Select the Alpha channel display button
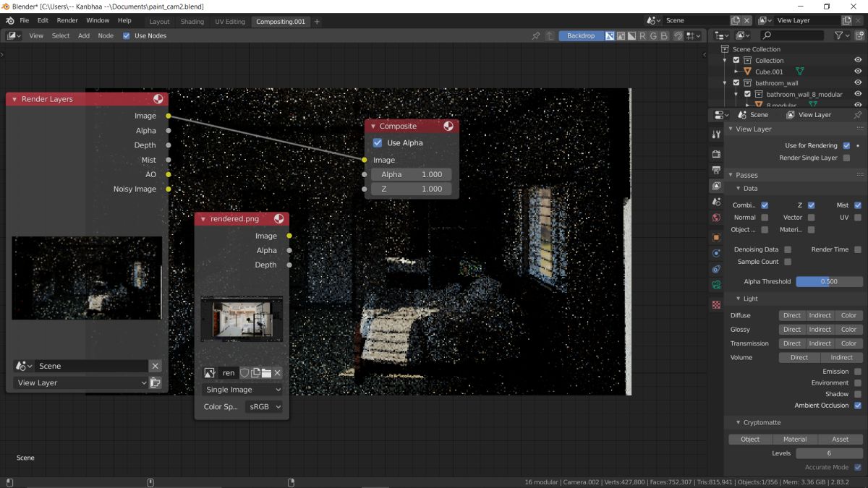This screenshot has width=868, height=488. pos(631,35)
